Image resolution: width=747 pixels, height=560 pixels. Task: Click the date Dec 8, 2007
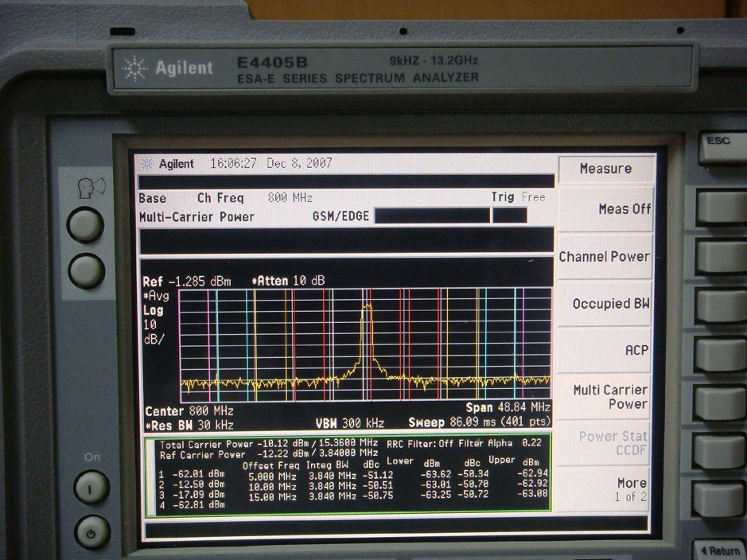(299, 163)
